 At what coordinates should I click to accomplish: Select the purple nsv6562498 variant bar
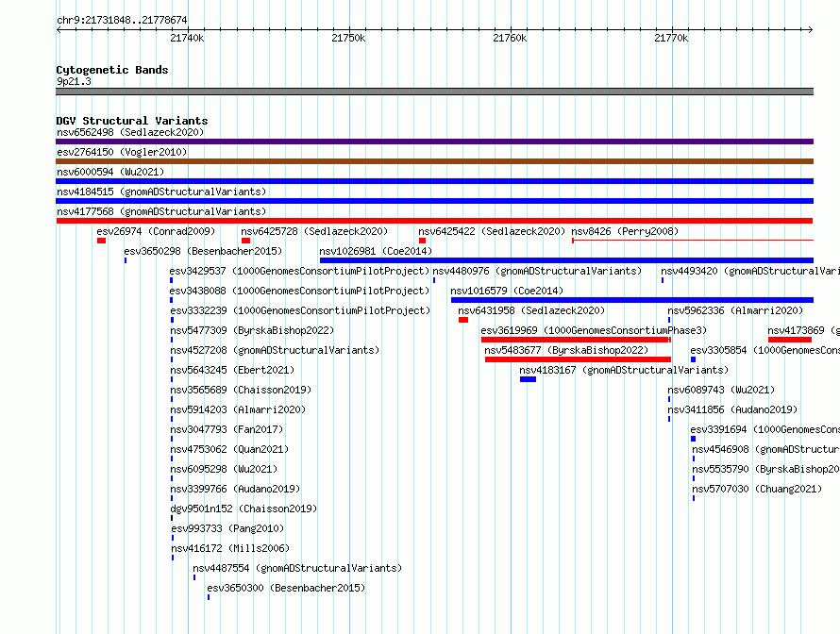(434, 142)
